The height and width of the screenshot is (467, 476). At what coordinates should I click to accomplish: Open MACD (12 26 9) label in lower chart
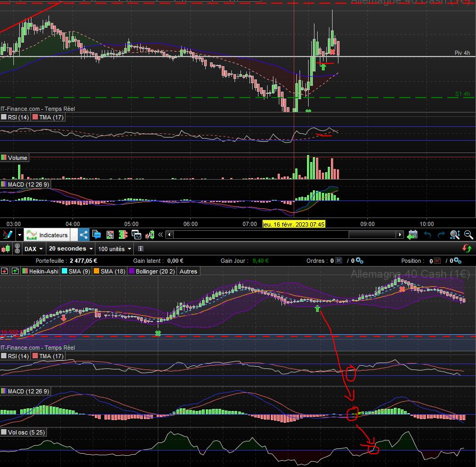point(26,391)
